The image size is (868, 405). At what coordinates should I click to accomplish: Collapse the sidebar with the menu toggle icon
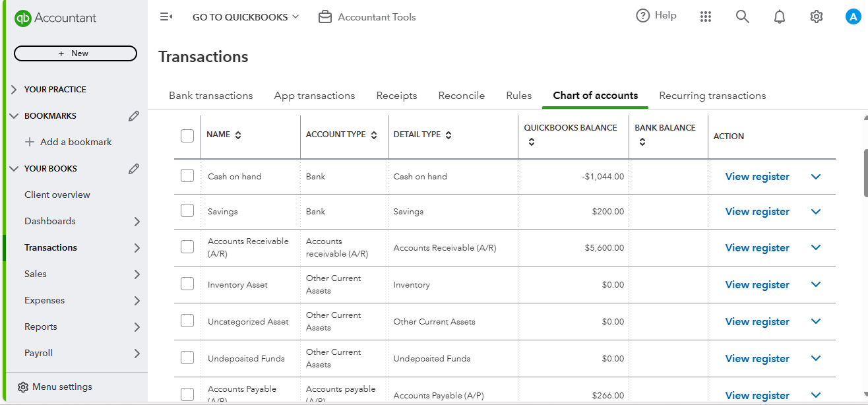[166, 17]
